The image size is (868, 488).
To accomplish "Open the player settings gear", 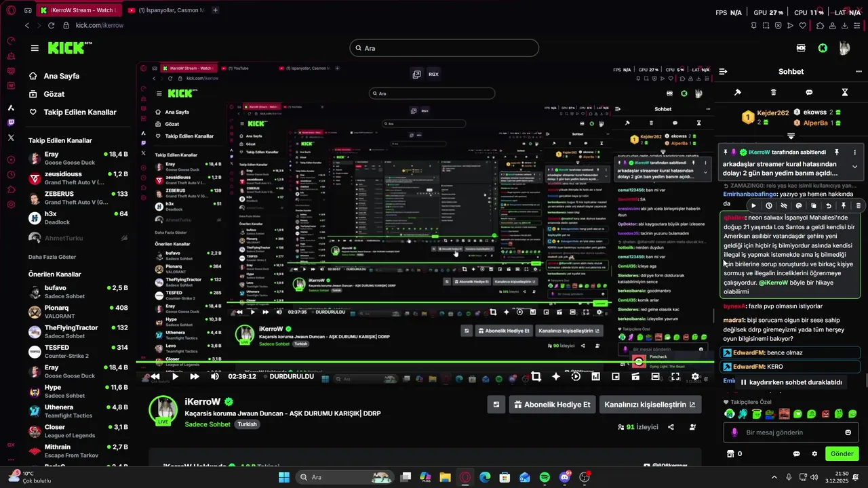I will [x=695, y=376].
